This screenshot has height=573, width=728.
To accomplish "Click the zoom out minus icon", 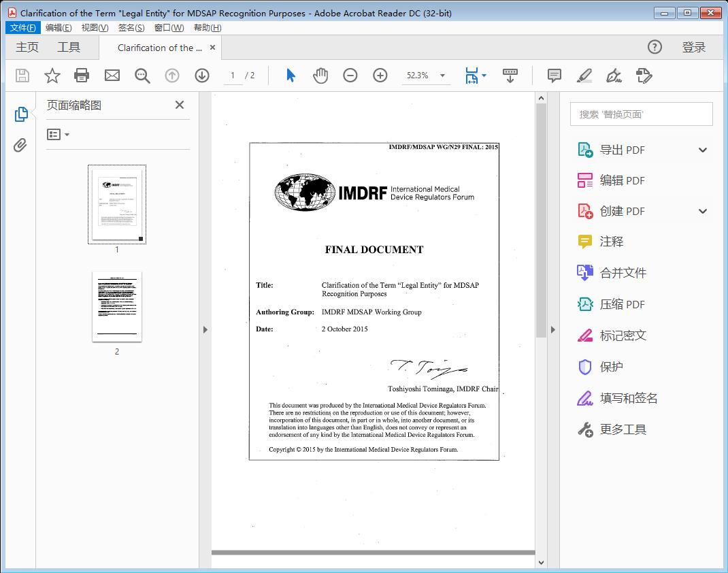I will click(x=350, y=75).
